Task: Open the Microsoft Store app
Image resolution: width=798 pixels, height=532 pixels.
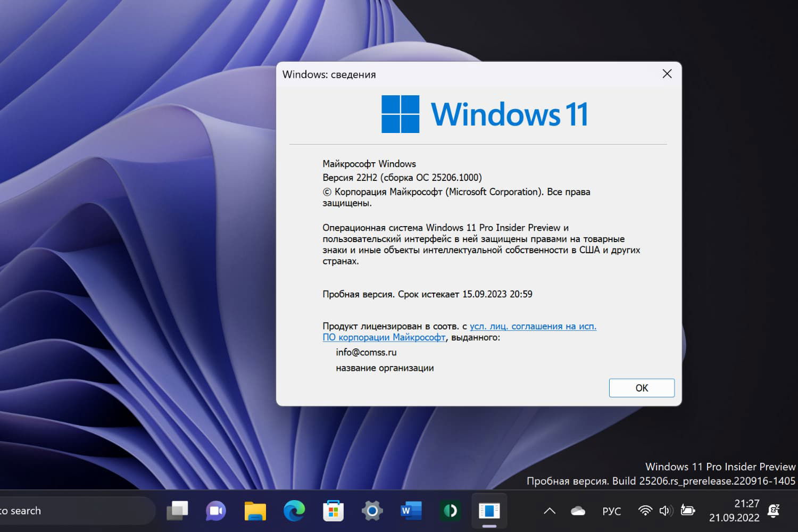Action: point(333,511)
